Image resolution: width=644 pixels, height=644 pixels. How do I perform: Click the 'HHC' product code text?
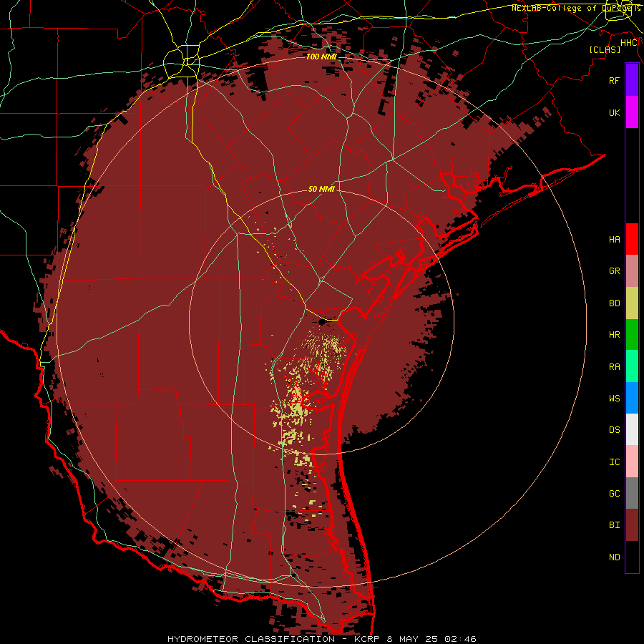[629, 43]
